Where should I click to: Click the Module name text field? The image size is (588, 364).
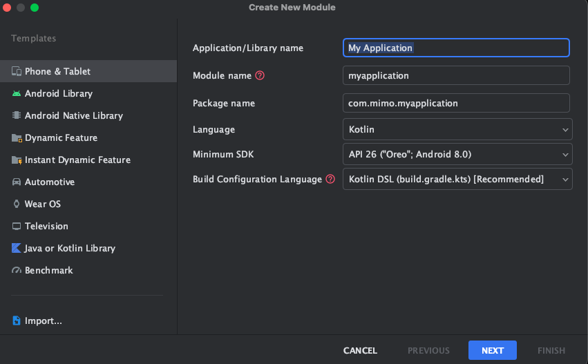coord(456,75)
